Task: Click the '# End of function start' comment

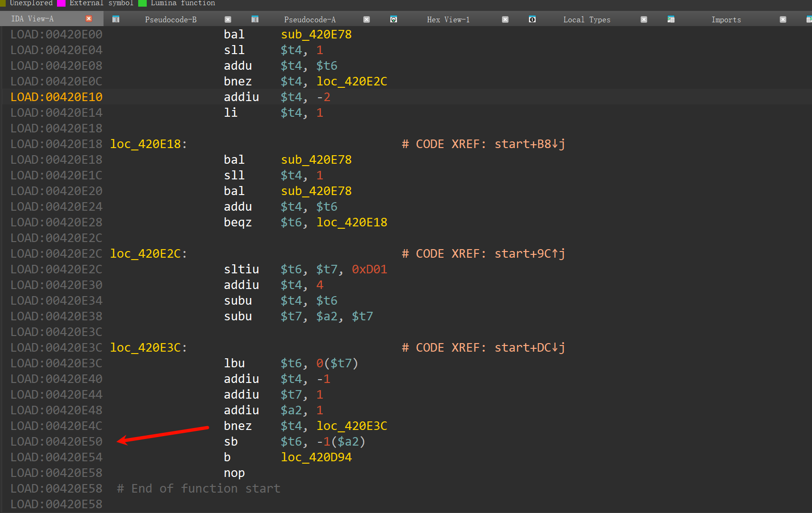Action: (198, 489)
